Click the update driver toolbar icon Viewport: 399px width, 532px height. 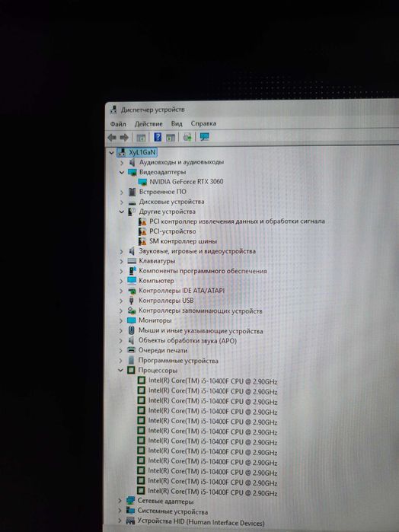tap(187, 137)
